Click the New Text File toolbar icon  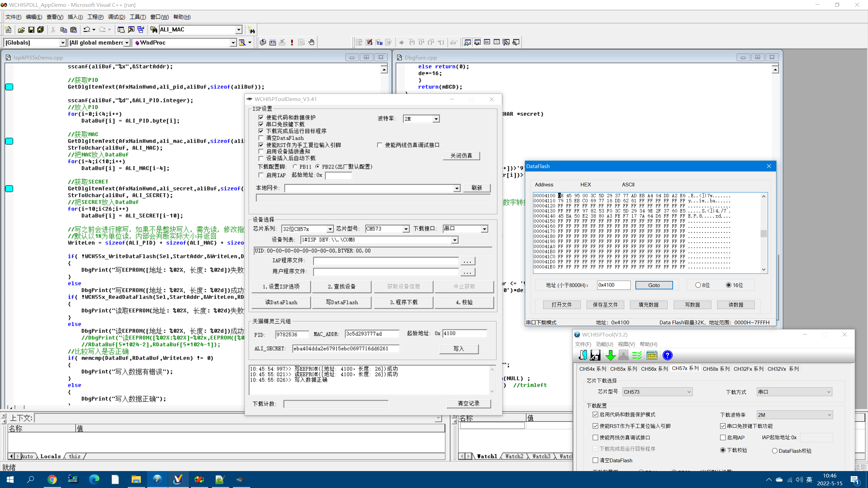(x=8, y=30)
